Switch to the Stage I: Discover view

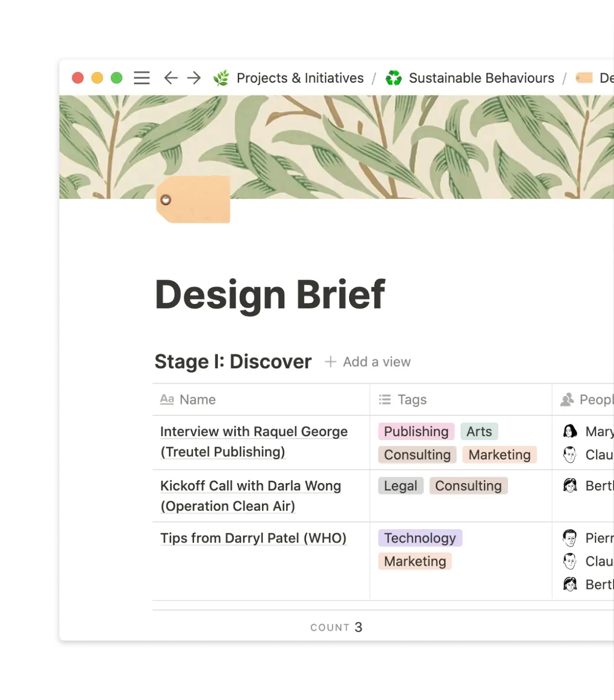233,361
